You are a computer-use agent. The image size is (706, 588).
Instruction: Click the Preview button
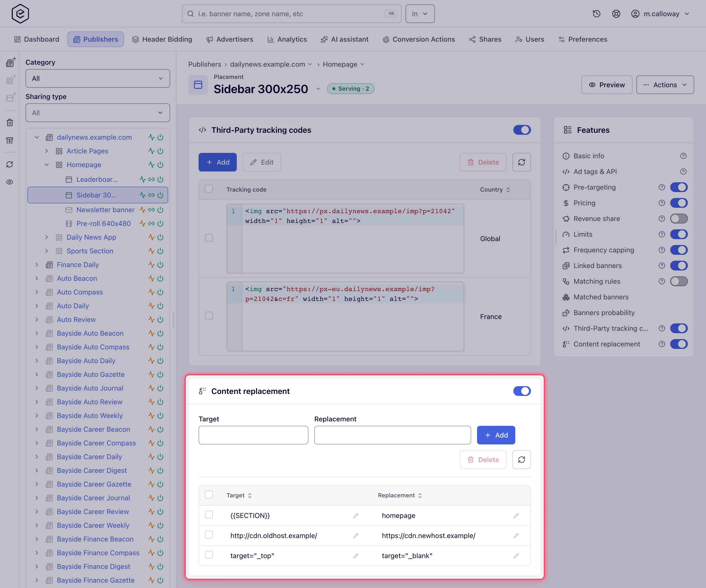click(607, 85)
